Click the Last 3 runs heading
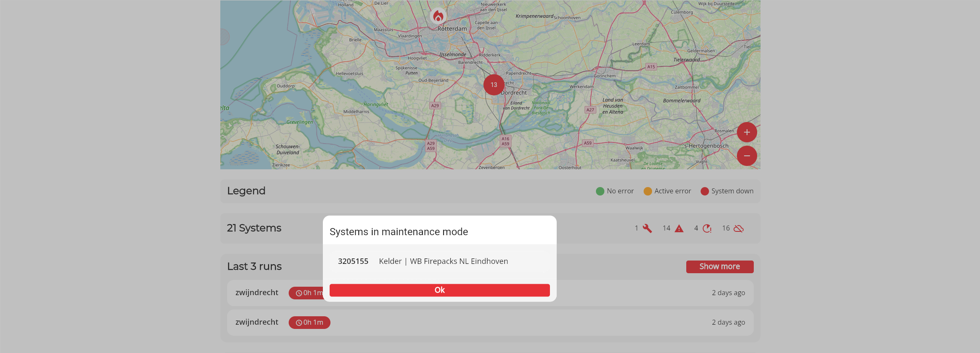Image resolution: width=980 pixels, height=353 pixels. [254, 266]
